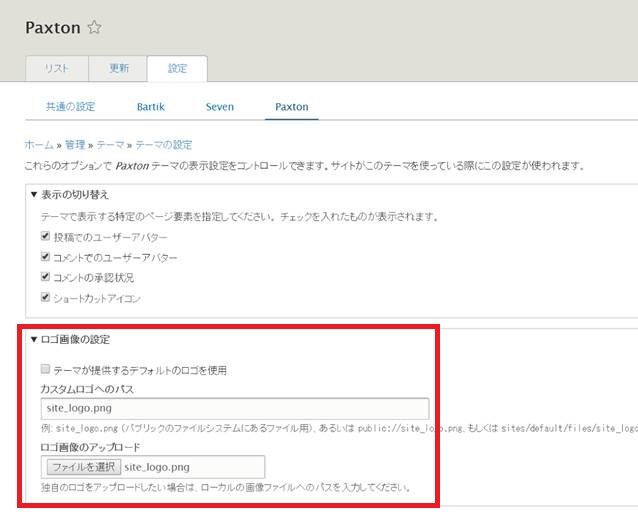Uncheck 投稿でのユーザーアバター checkbox

point(45,236)
